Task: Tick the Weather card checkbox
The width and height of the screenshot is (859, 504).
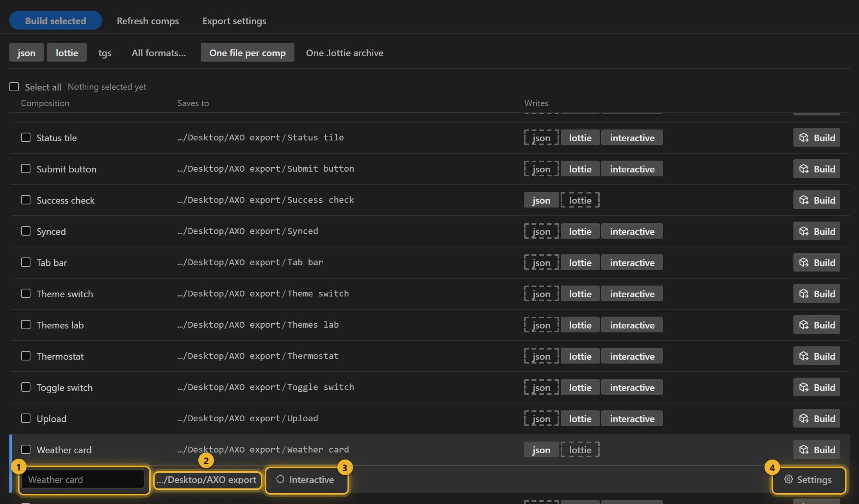Action: tap(26, 449)
